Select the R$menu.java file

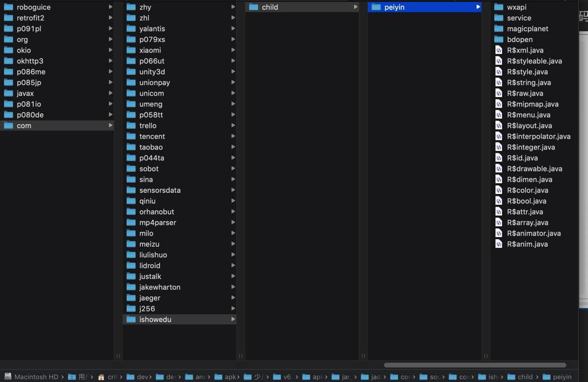click(534, 115)
